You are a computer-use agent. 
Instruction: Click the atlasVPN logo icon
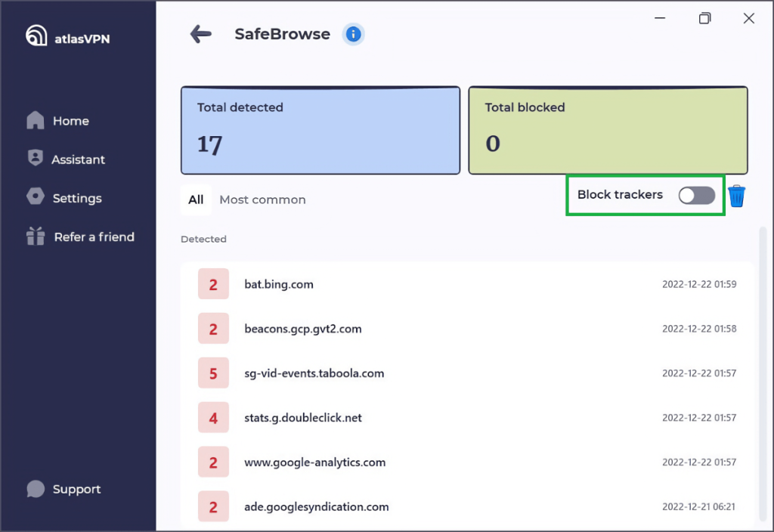36,36
